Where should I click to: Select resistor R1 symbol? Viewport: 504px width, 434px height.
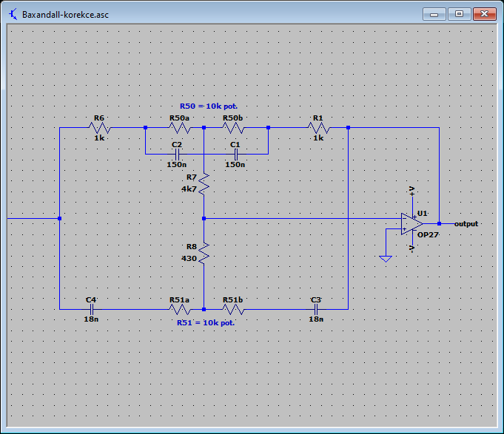(318, 128)
